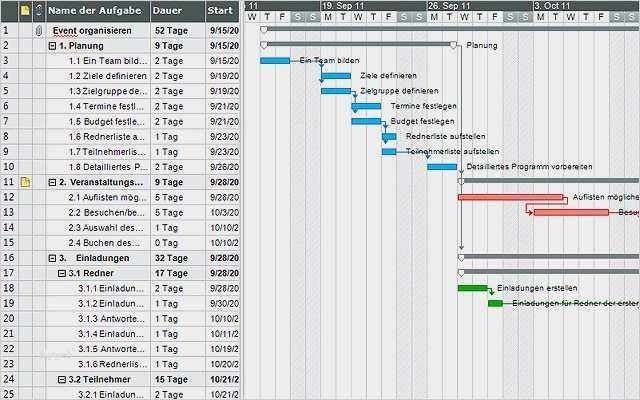This screenshot has width=640, height=400.
Task: Select the Detailliertes Programm Gantt bar
Action: (442, 167)
